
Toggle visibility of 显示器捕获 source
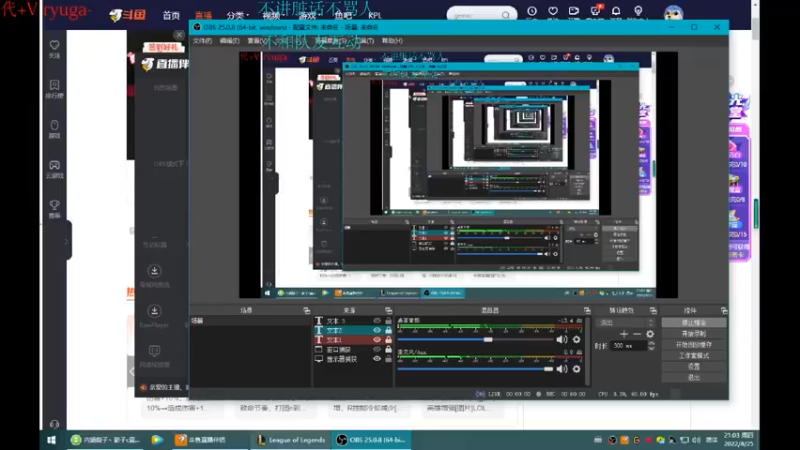tap(377, 359)
